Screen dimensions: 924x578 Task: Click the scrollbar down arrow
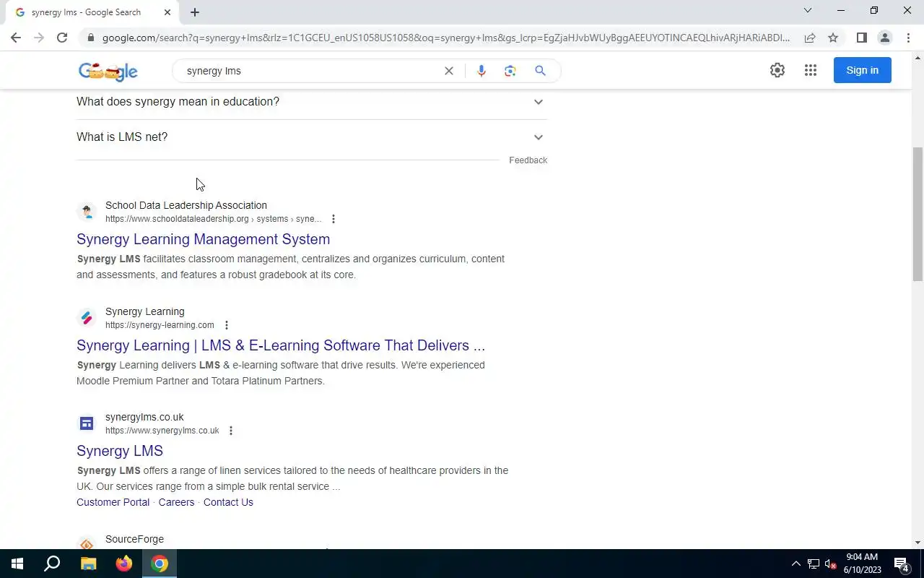pos(918,543)
